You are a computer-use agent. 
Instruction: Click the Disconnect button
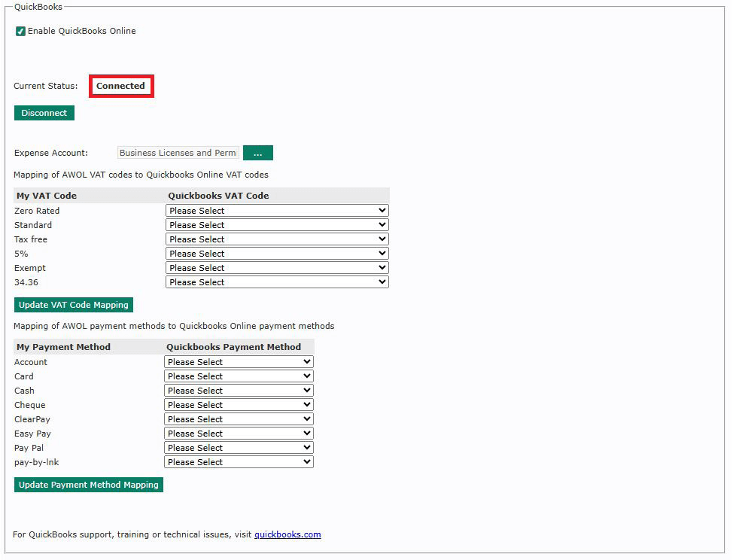[44, 113]
